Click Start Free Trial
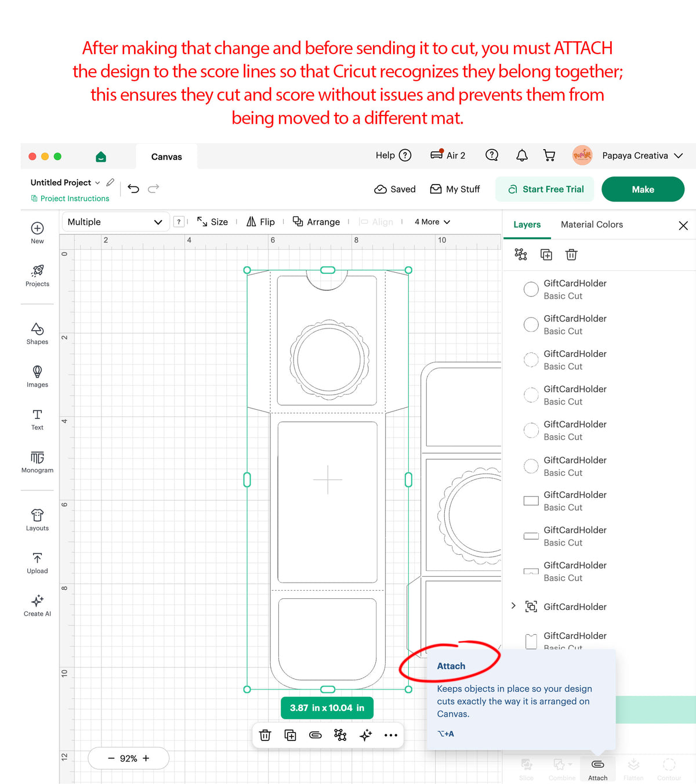This screenshot has height=784, width=696. click(545, 189)
